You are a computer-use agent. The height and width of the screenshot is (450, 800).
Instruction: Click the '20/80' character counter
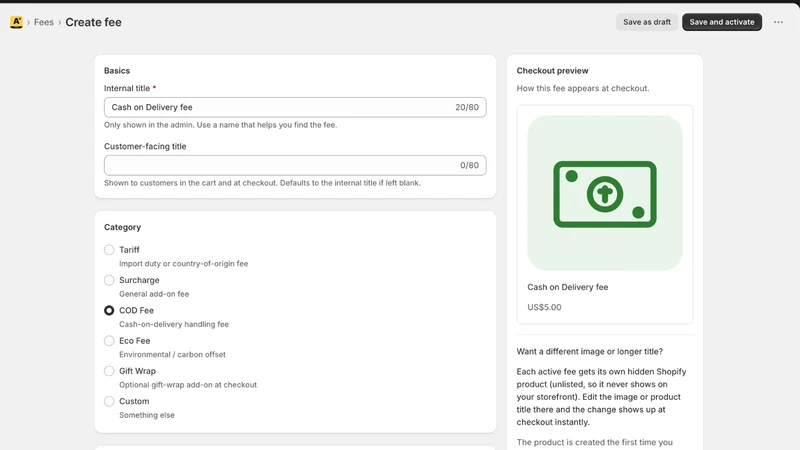(x=467, y=107)
